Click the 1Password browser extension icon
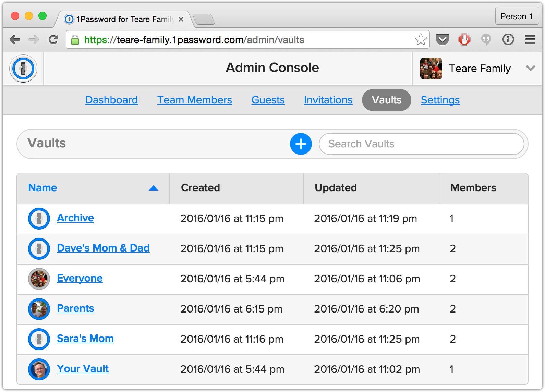 point(508,40)
